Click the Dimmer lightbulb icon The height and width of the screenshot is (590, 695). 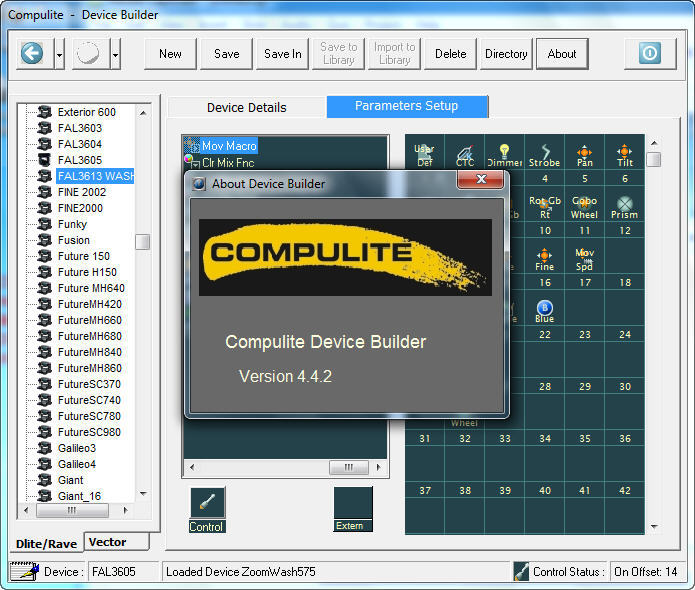504,151
